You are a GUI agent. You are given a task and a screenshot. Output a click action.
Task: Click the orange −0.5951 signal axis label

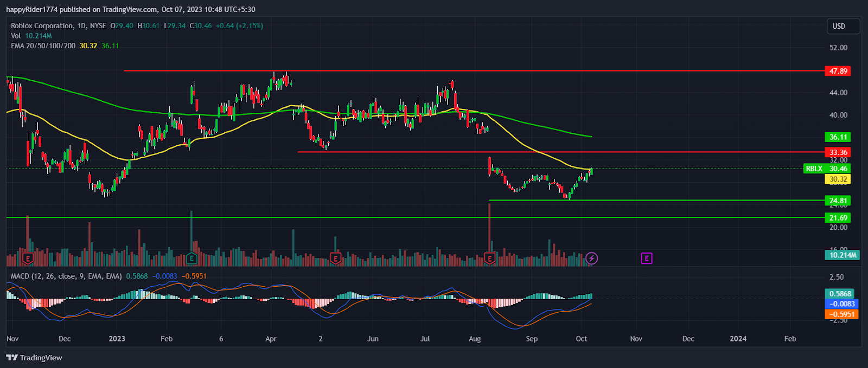pyautogui.click(x=841, y=314)
